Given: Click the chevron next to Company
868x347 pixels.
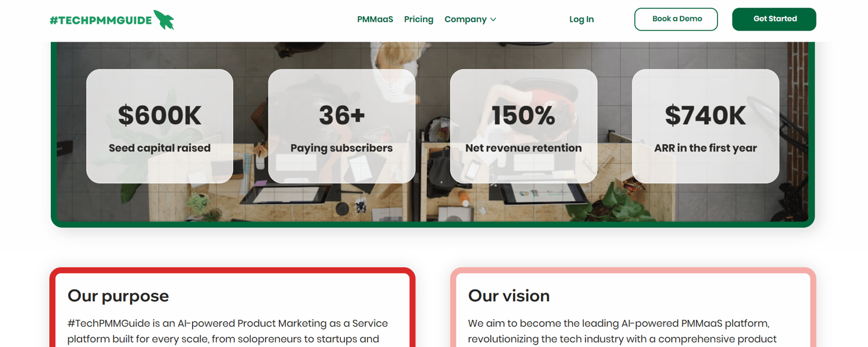Looking at the screenshot, I should [x=493, y=20].
